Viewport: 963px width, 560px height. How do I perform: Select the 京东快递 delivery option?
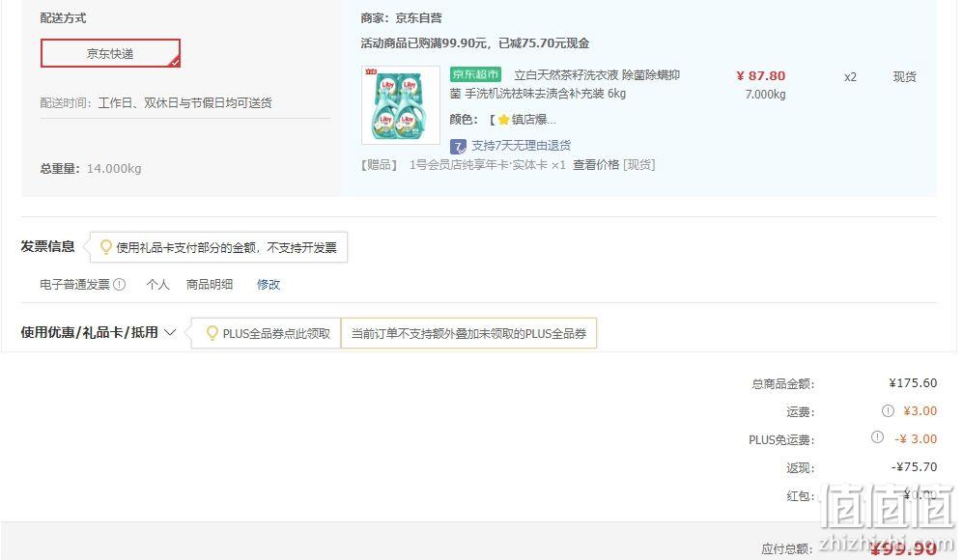pyautogui.click(x=110, y=53)
